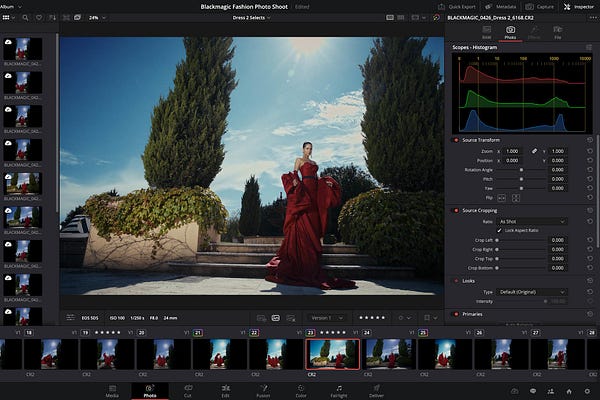600x400 pixels.
Task: Click the heart favorites filter icon
Action: [x=41, y=18]
